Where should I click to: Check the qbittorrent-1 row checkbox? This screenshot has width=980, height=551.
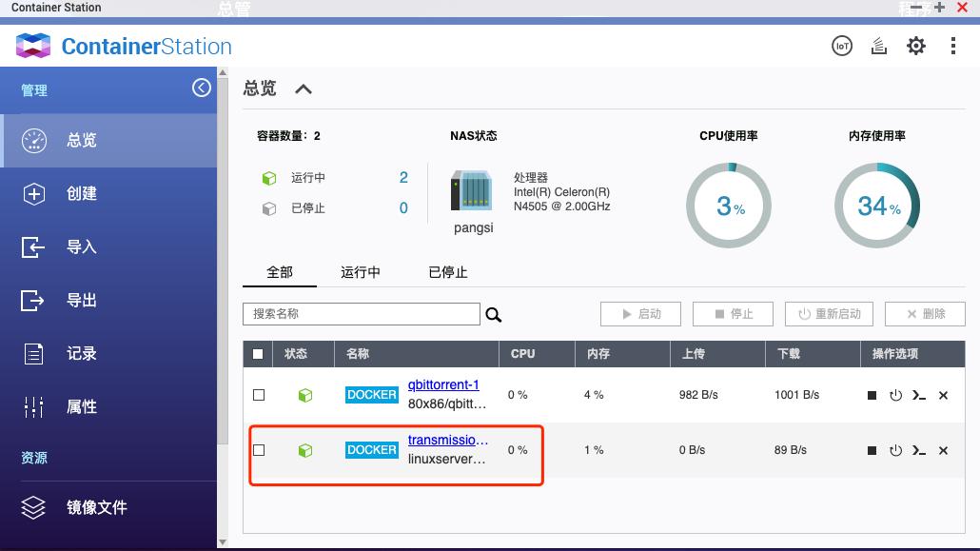coord(259,394)
